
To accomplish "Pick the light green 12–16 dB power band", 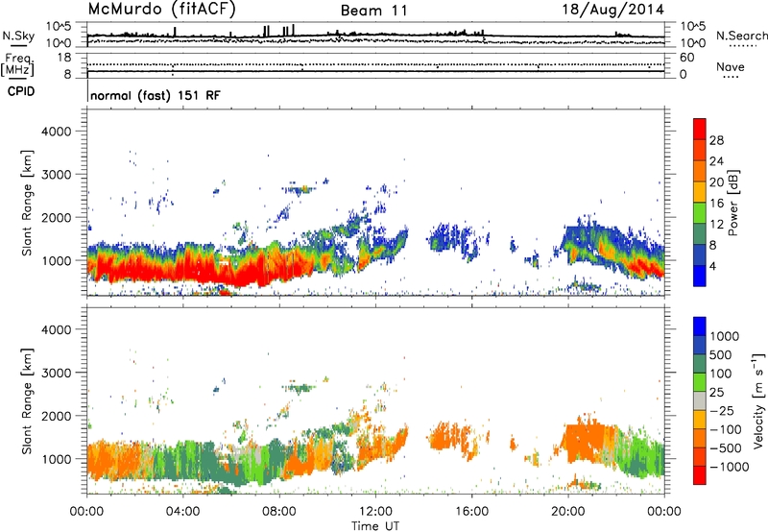I will point(700,213).
